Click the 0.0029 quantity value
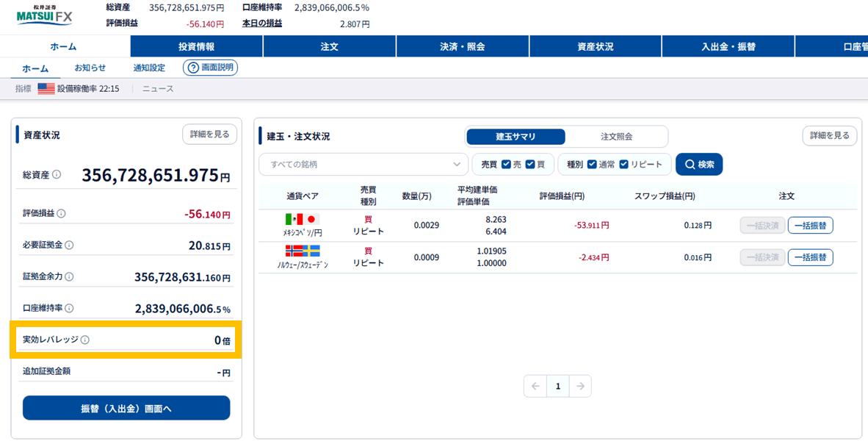The height and width of the screenshot is (441, 868). (426, 226)
